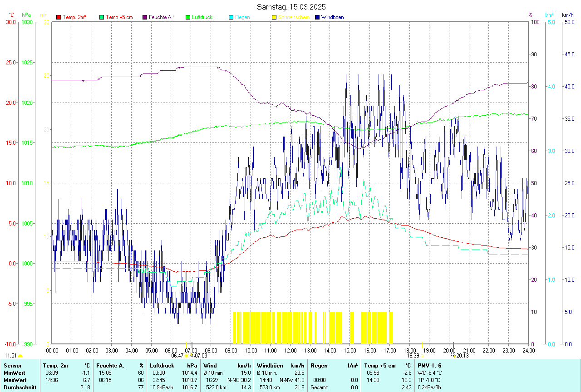
Task: Click the WC -6.4 °C value
Action: pos(429,373)
